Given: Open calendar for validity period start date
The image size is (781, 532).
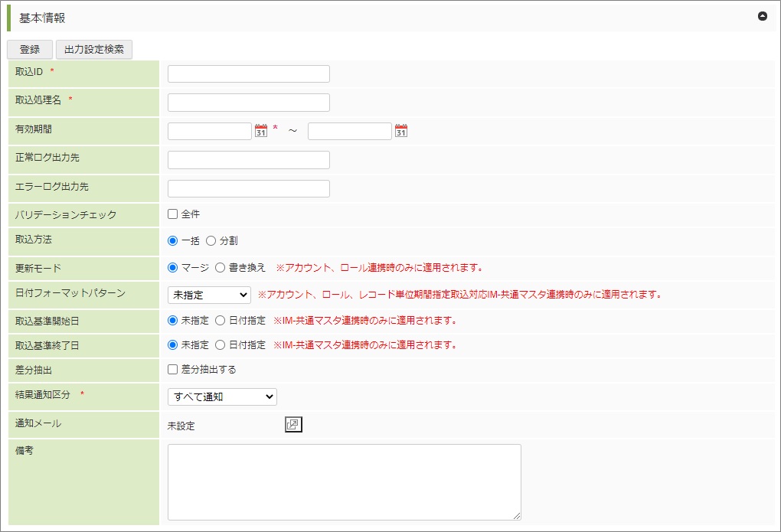Looking at the screenshot, I should 260,131.
